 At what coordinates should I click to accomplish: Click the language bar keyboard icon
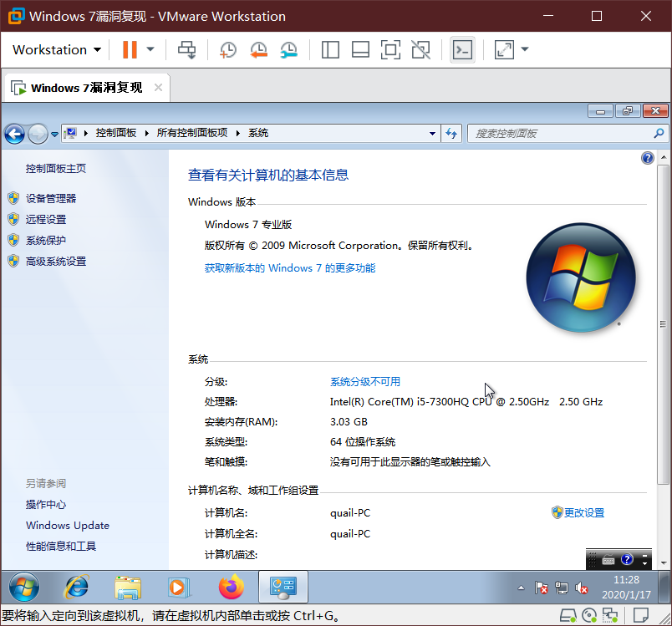point(608,560)
